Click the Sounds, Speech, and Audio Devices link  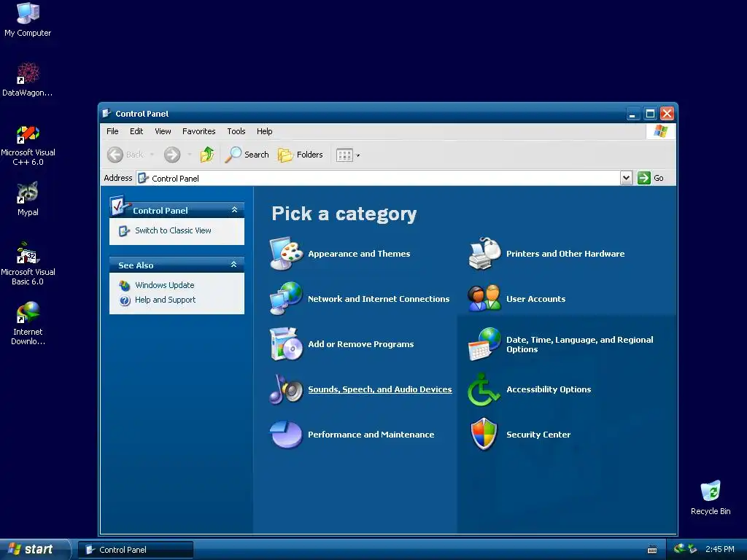(x=379, y=389)
